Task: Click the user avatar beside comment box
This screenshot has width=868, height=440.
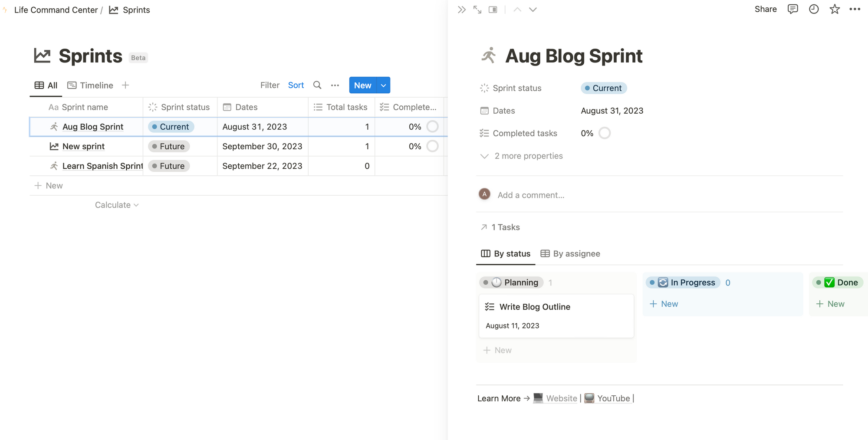Action: (x=484, y=194)
